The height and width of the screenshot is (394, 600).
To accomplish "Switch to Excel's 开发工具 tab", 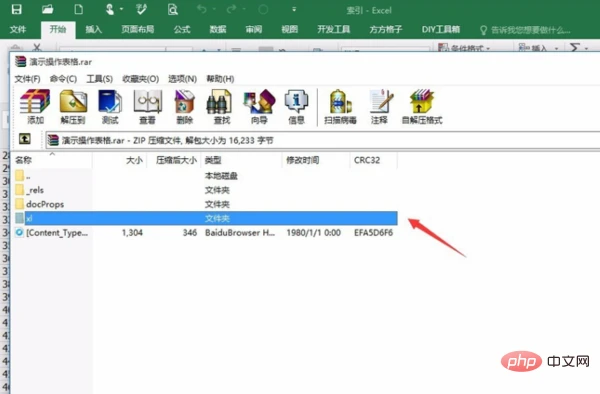I will (x=334, y=29).
